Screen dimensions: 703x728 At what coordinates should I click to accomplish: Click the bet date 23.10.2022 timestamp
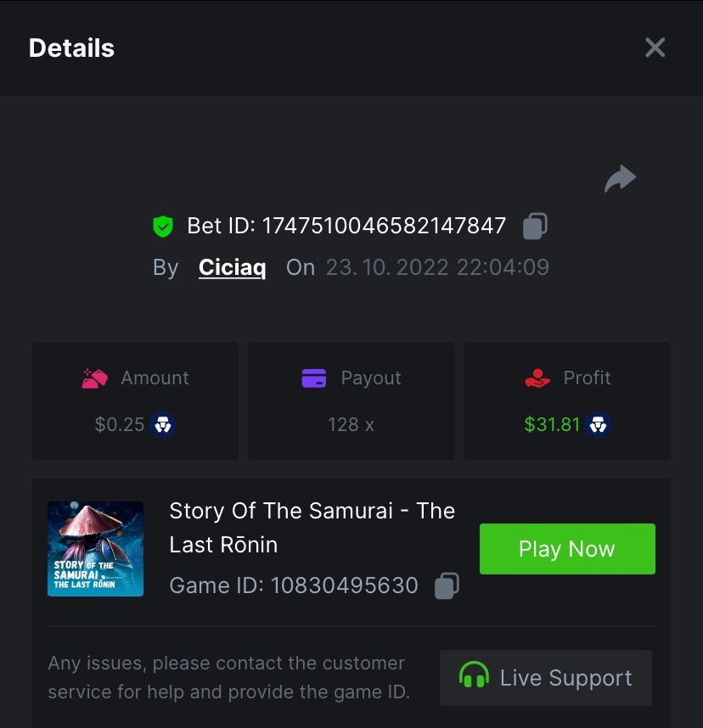pyautogui.click(x=437, y=267)
